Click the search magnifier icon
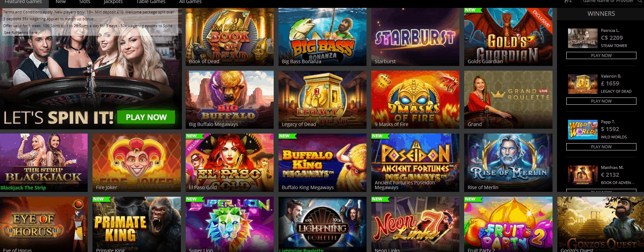This screenshot has height=252, width=644. click(640, 1)
